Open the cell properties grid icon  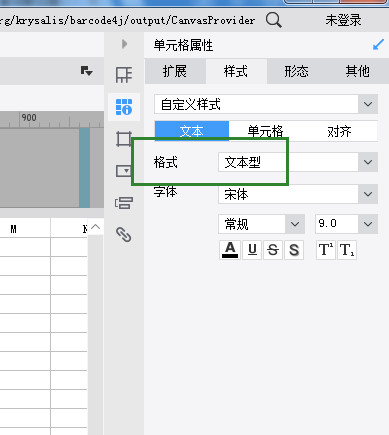tap(124, 107)
